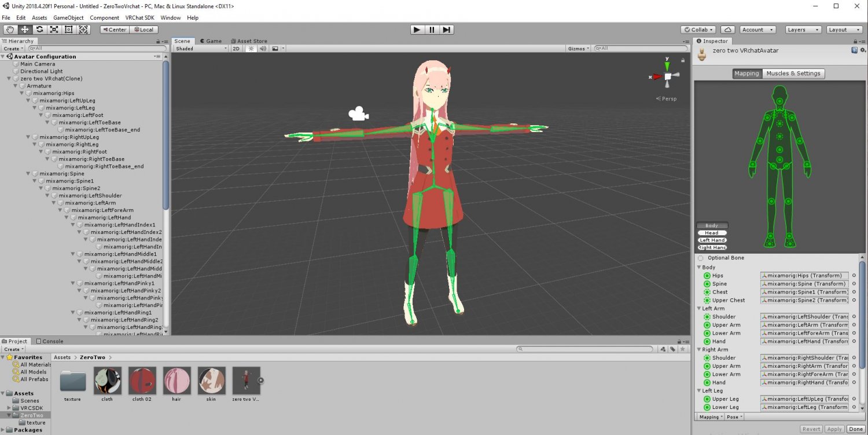Image resolution: width=868 pixels, height=435 pixels.
Task: Click the camera gizmo in scene
Action: coord(359,114)
